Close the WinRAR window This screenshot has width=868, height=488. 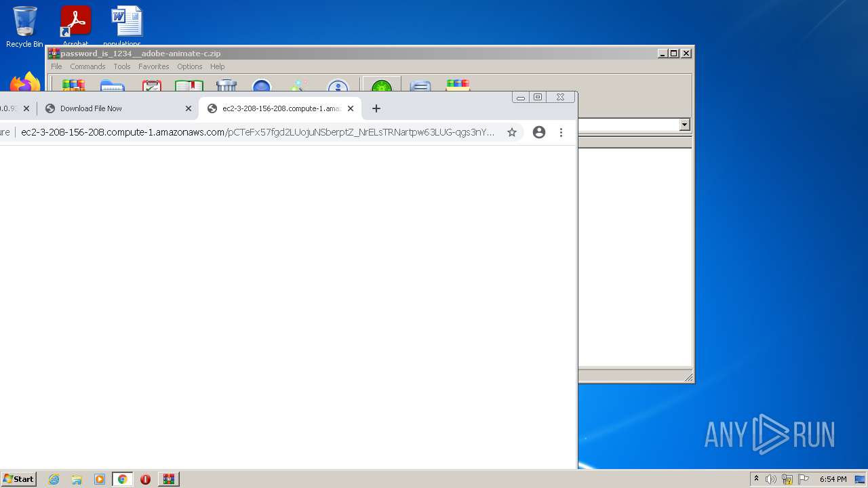[x=686, y=54]
